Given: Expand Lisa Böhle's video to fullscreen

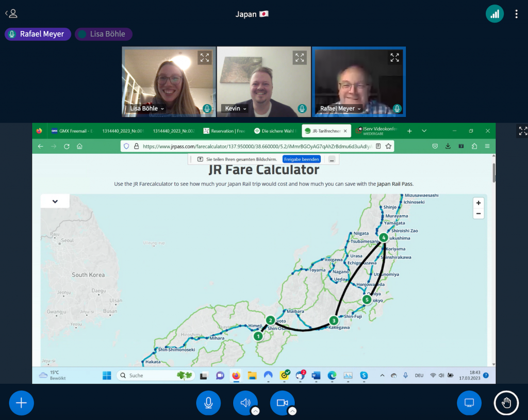Looking at the screenshot, I should coord(204,58).
